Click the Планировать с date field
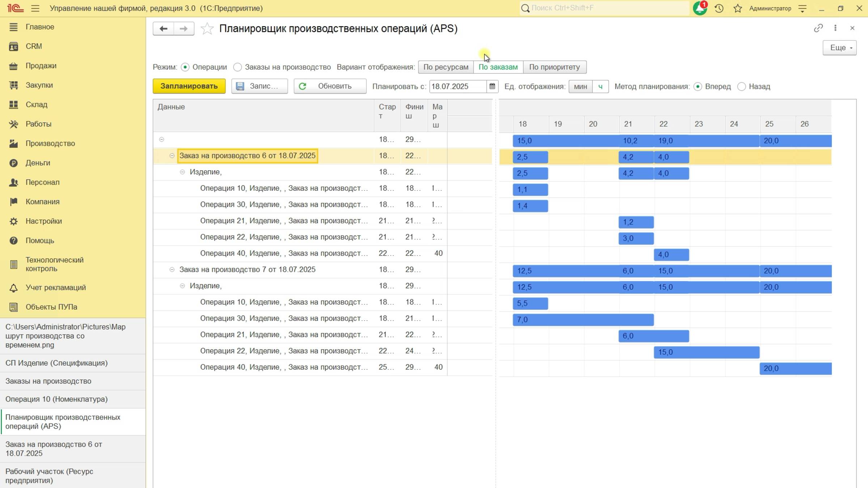 tap(457, 86)
